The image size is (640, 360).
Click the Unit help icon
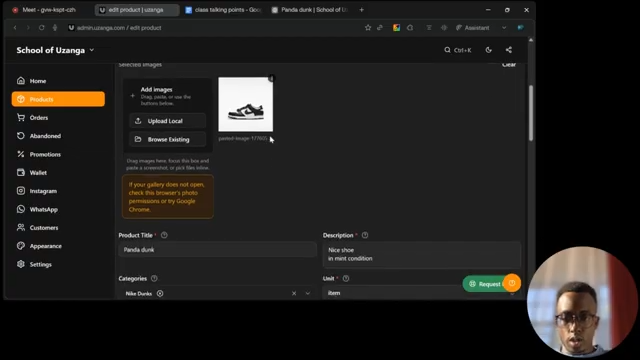(x=346, y=278)
